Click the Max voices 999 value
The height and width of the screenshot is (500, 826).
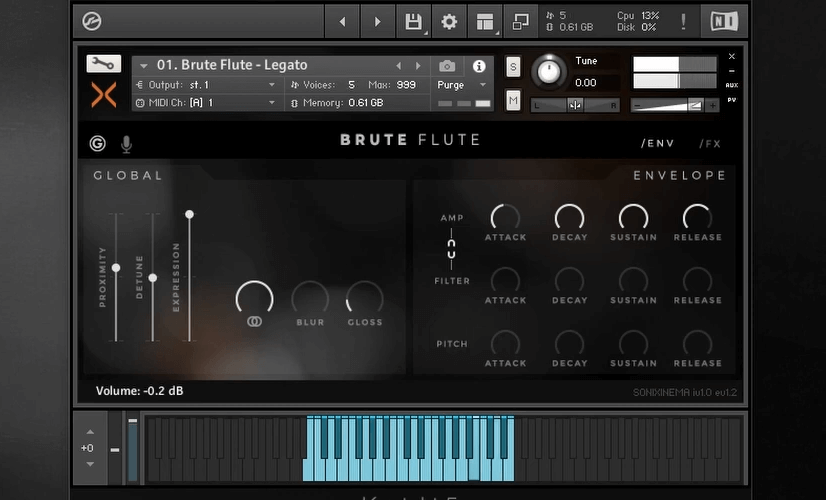(406, 85)
